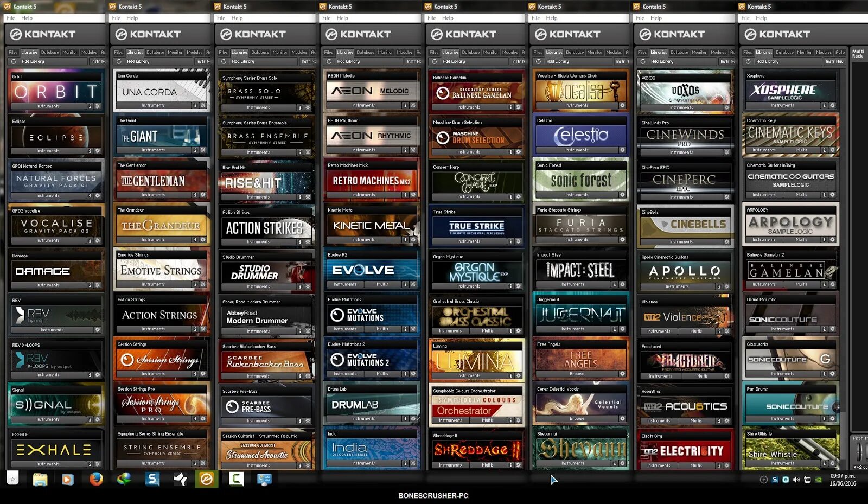Expand Instruments under the Action Strings library
This screenshot has width=868, height=504.
click(x=154, y=329)
